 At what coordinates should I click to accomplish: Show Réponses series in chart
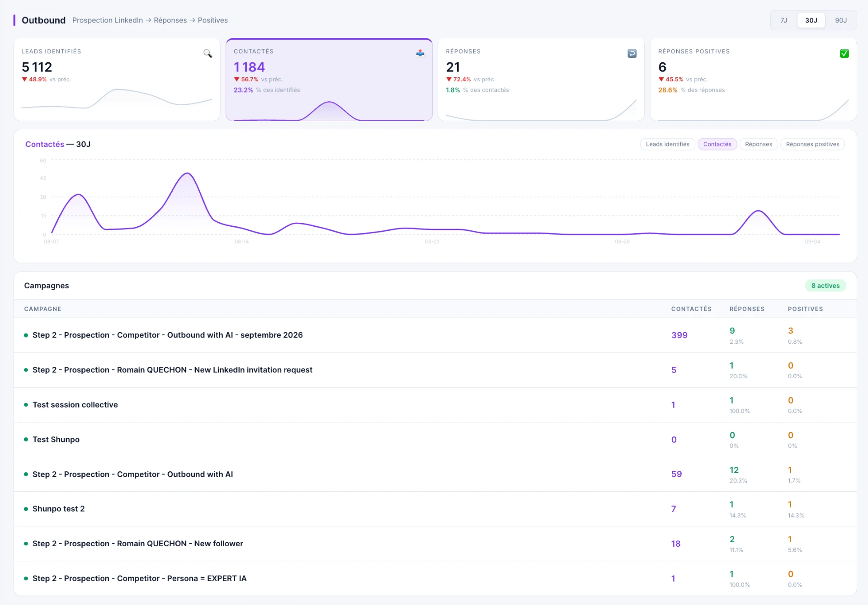pos(758,144)
